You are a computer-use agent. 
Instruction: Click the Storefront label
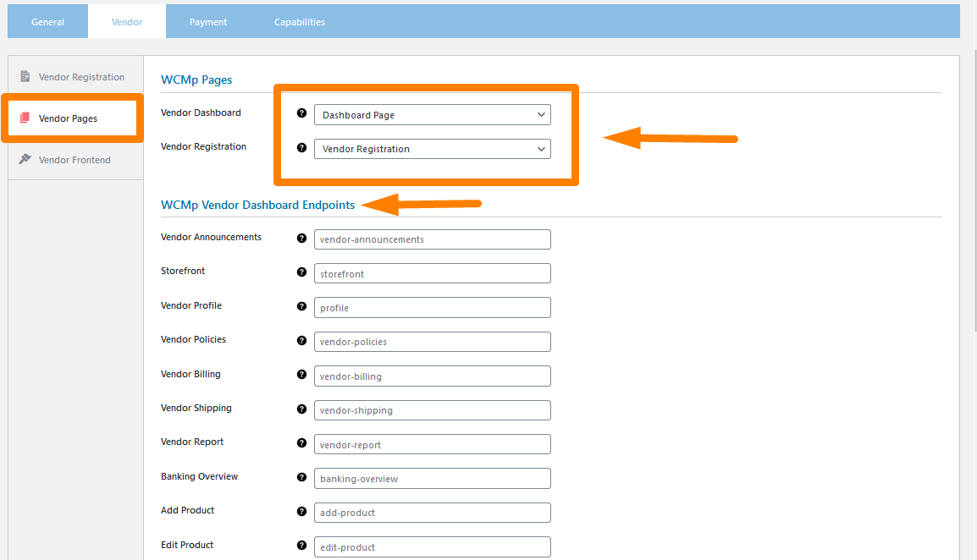pos(183,271)
